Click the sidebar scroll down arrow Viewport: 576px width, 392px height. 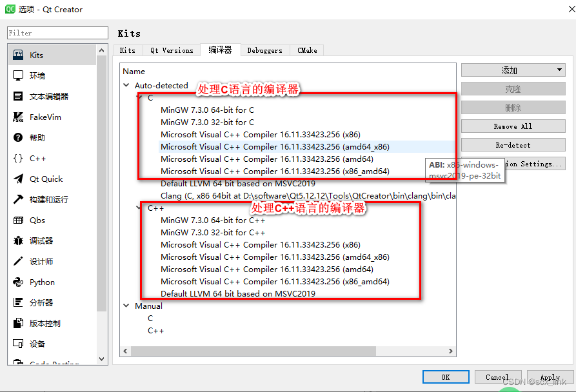[102, 359]
